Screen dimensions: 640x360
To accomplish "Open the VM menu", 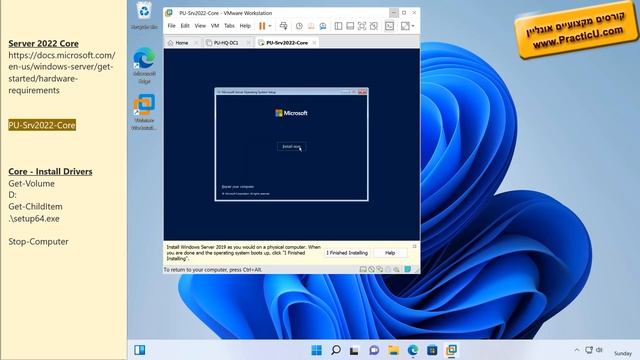I will pos(215,26).
